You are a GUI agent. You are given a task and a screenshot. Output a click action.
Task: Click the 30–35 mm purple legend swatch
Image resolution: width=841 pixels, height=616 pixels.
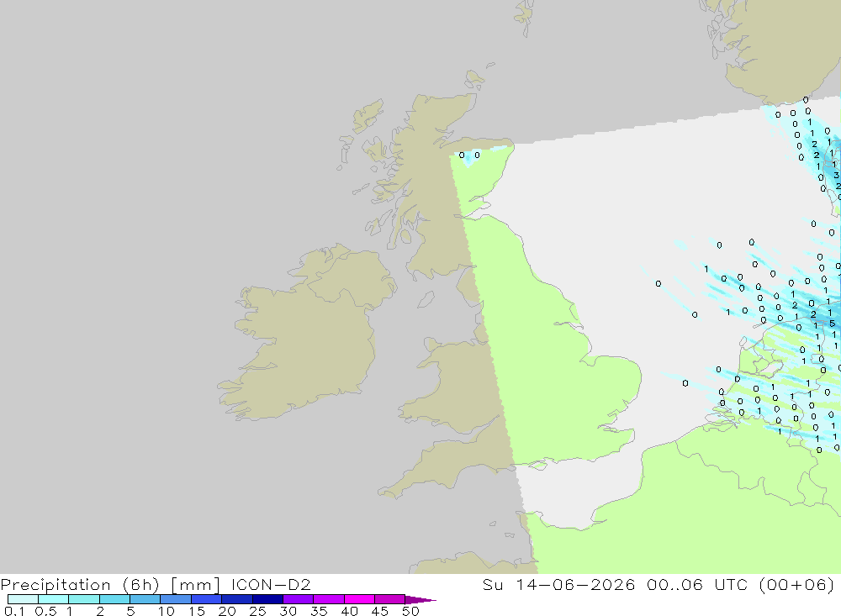pyautogui.click(x=299, y=599)
